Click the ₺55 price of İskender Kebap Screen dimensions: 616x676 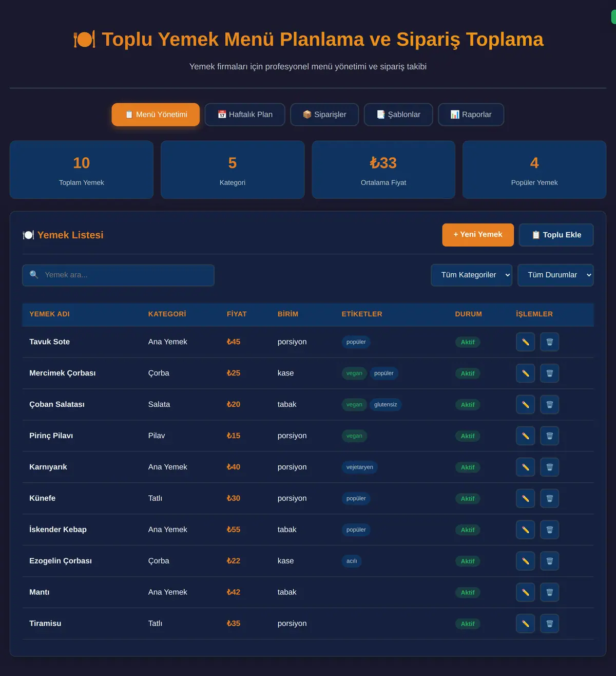[x=234, y=530]
